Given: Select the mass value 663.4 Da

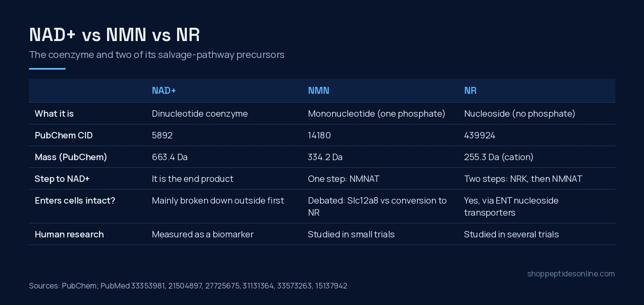Looking at the screenshot, I should click(x=169, y=157).
